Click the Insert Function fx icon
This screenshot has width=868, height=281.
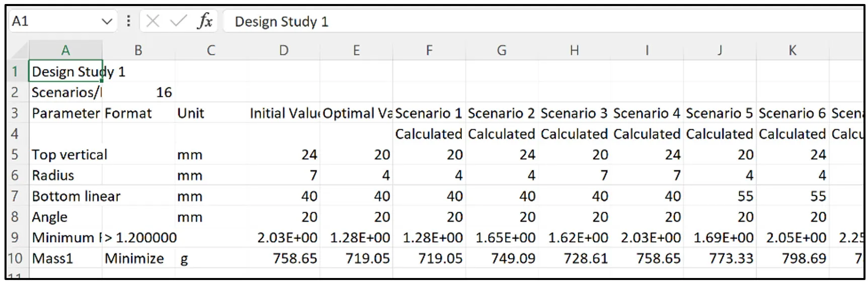(x=205, y=21)
